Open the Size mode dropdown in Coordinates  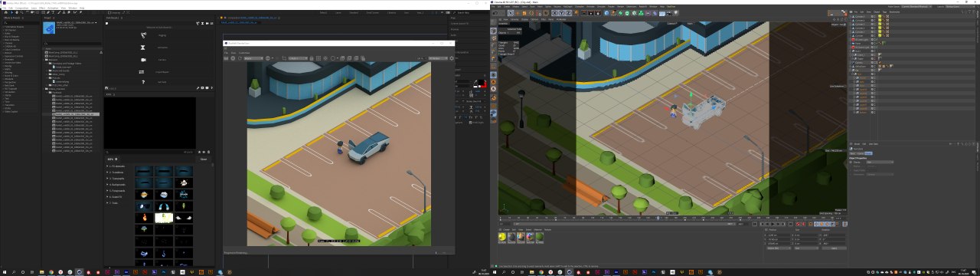[x=806, y=248]
